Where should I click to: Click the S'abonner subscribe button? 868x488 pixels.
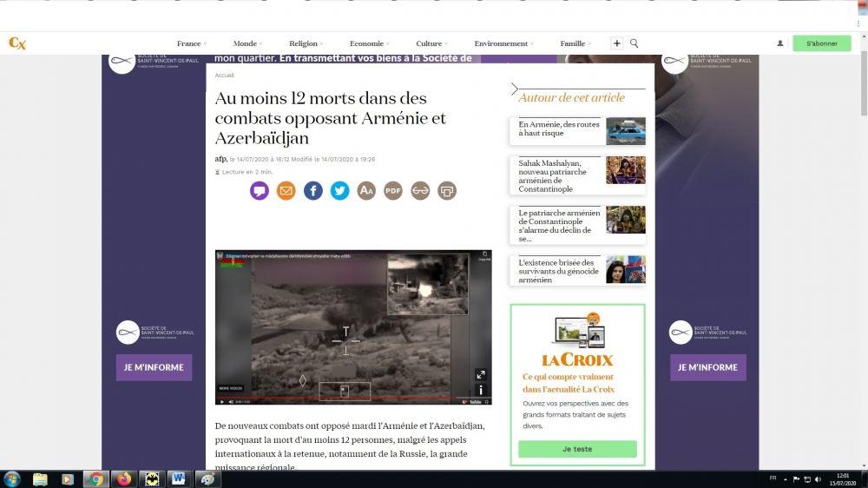tap(821, 43)
